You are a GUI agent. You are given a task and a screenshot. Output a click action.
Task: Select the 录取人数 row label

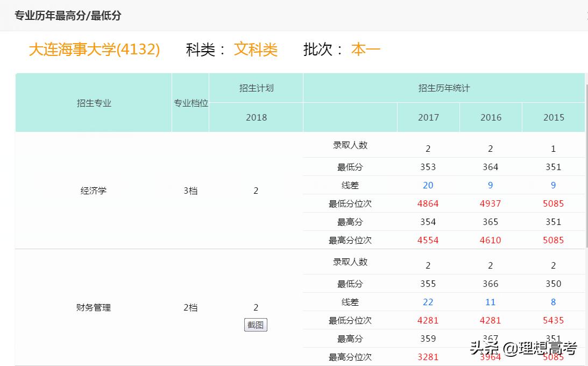(x=350, y=145)
